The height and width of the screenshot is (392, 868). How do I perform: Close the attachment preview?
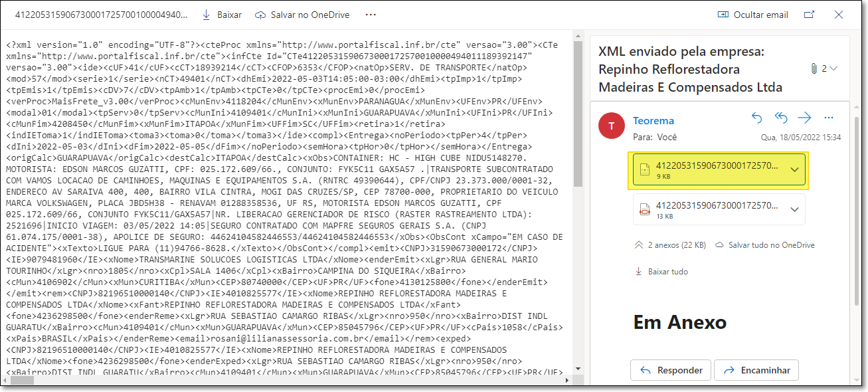(x=839, y=15)
